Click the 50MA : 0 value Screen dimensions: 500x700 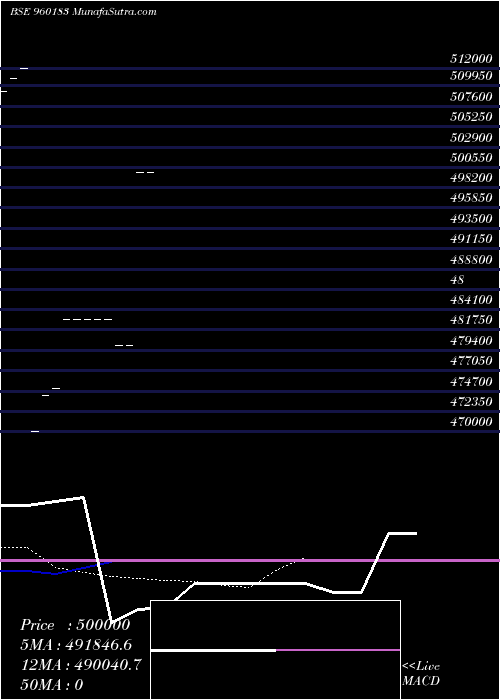[52, 685]
